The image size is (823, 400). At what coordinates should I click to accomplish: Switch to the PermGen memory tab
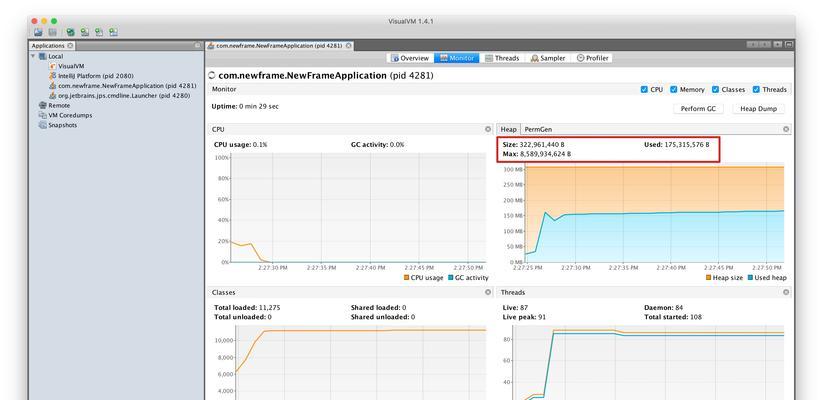538,129
